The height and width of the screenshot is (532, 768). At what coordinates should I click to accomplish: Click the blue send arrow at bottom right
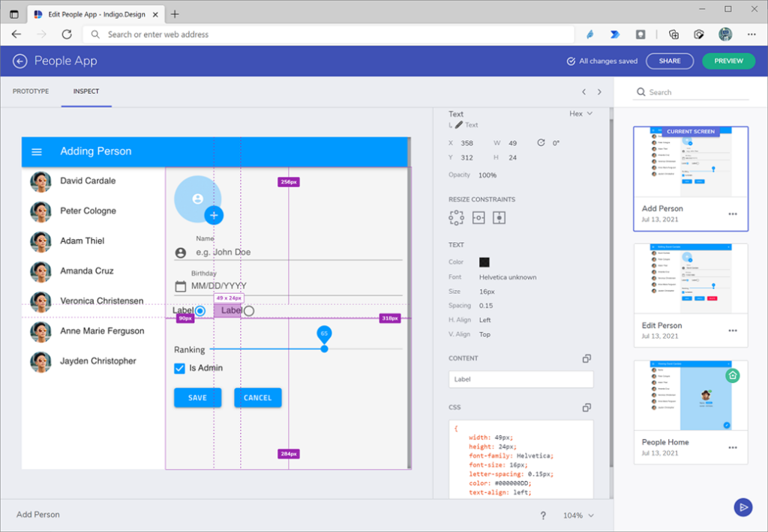click(742, 507)
